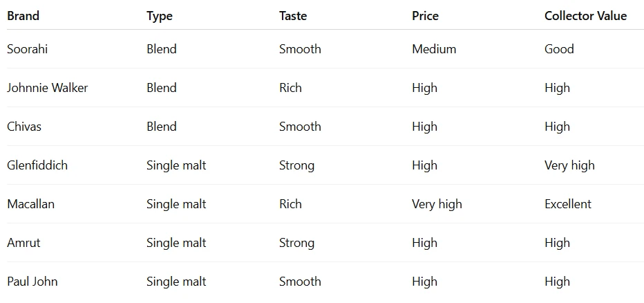Click Macallan's Excellent collector value
Screen dimensions: 644x303
567,204
